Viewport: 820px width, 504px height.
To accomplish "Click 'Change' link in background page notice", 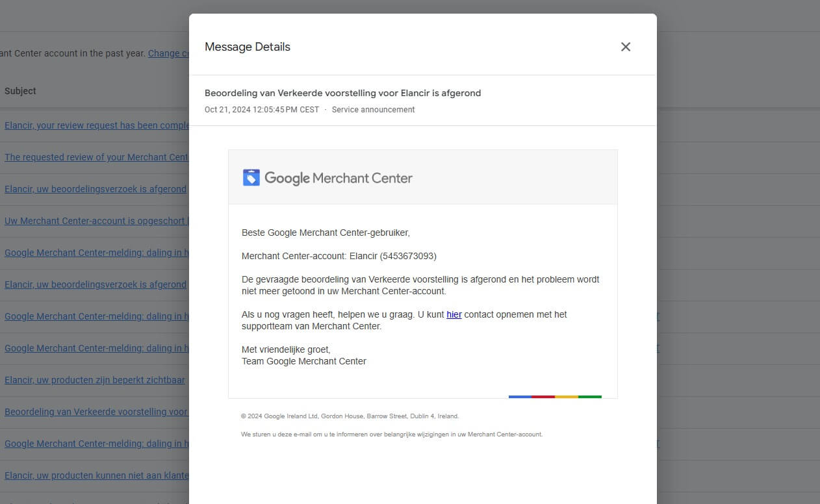I will coord(168,53).
